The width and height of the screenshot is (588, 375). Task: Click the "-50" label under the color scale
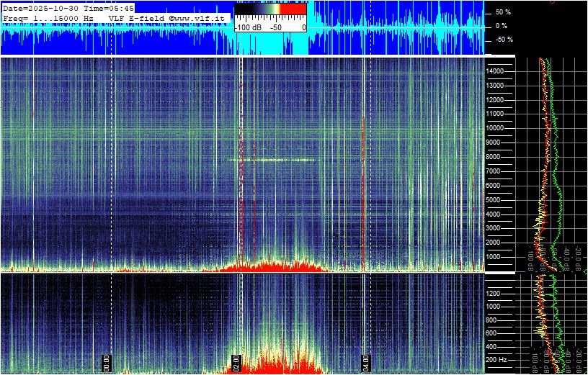point(277,28)
